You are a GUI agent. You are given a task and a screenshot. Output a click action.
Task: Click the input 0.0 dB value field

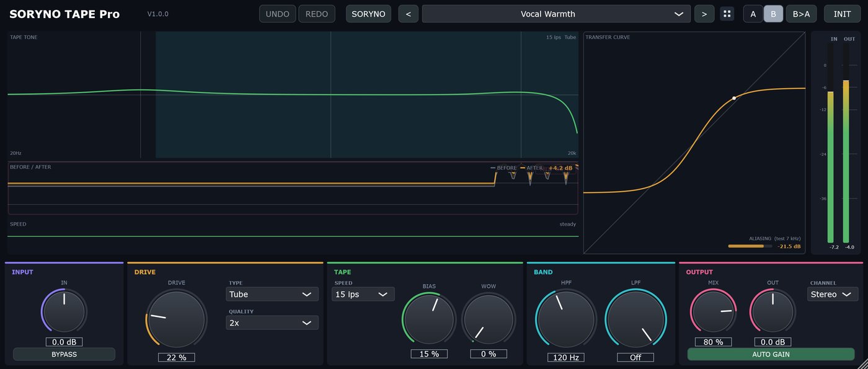(x=64, y=342)
